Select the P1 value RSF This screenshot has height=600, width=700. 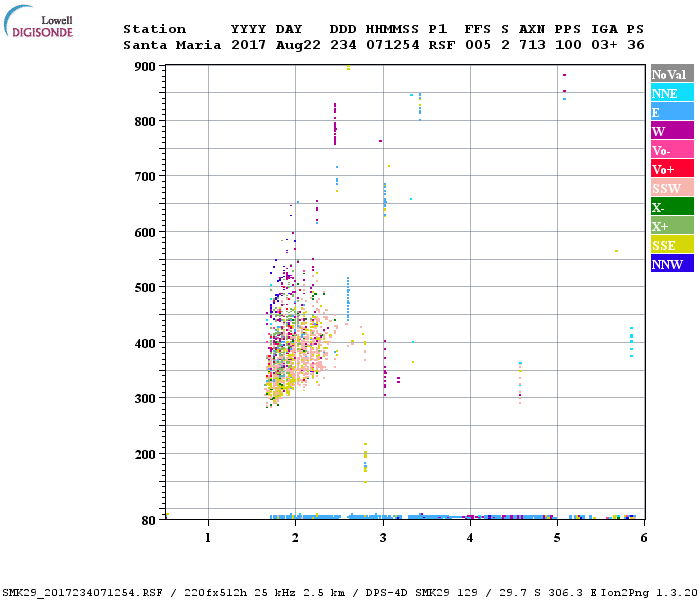(442, 45)
